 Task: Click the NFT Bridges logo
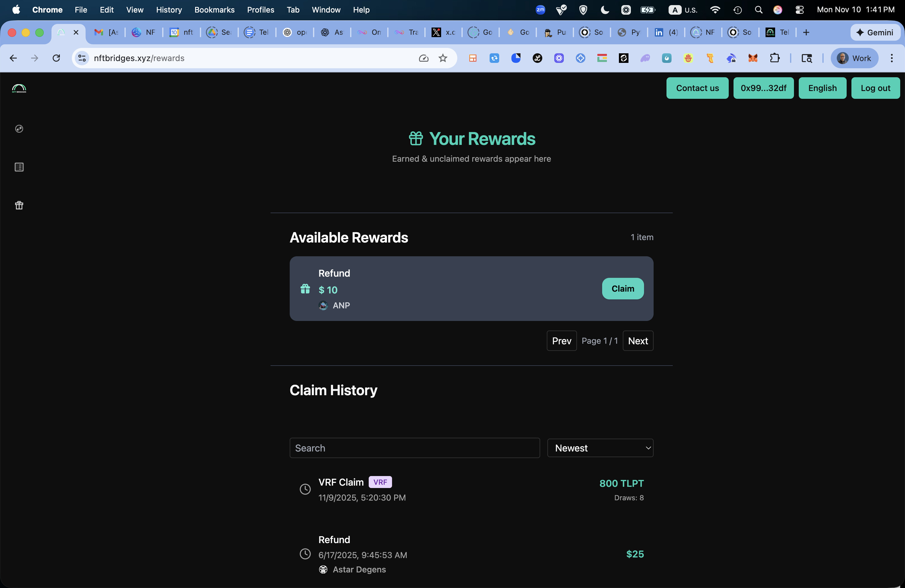[19, 89]
